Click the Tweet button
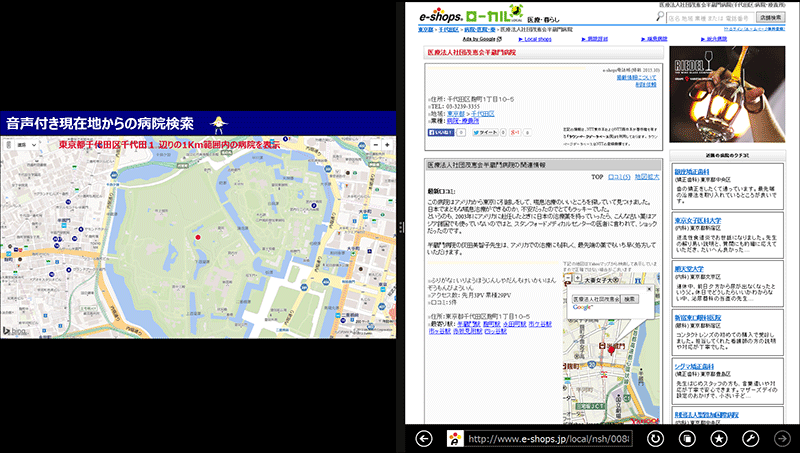800x453 pixels. 485,132
